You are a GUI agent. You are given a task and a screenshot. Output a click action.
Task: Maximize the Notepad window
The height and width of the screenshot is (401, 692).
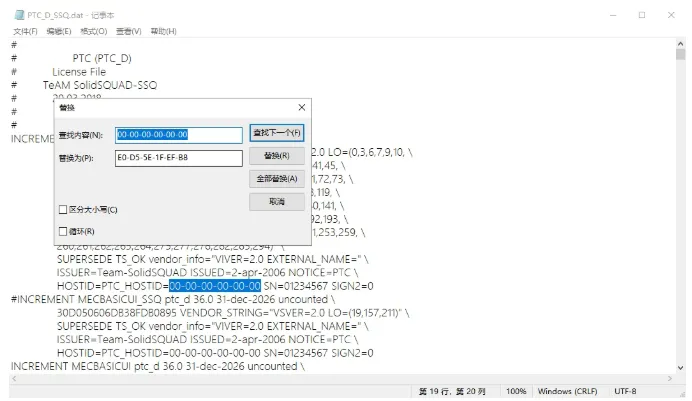(x=642, y=15)
